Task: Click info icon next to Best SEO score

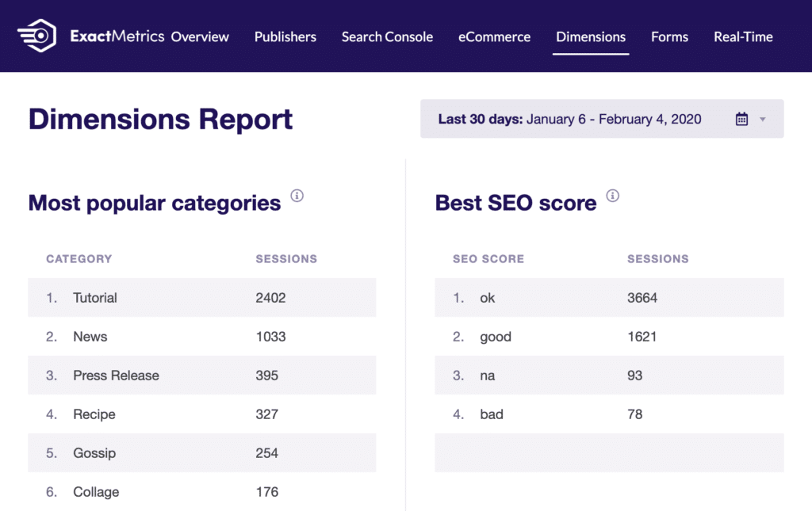Action: 612,196
